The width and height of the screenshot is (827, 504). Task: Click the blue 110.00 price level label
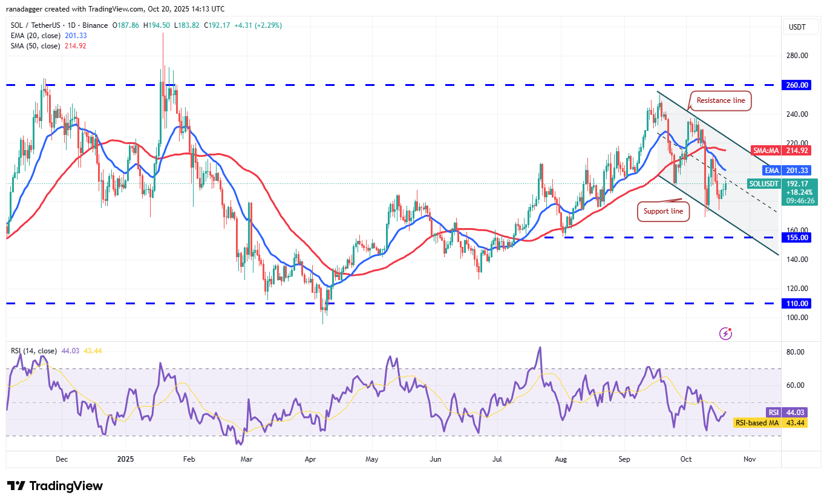click(796, 303)
